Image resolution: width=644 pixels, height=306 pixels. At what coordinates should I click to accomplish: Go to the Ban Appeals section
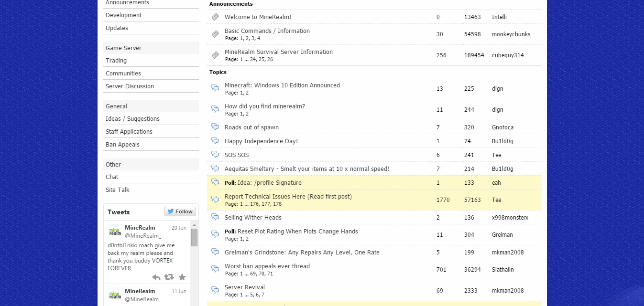point(122,145)
